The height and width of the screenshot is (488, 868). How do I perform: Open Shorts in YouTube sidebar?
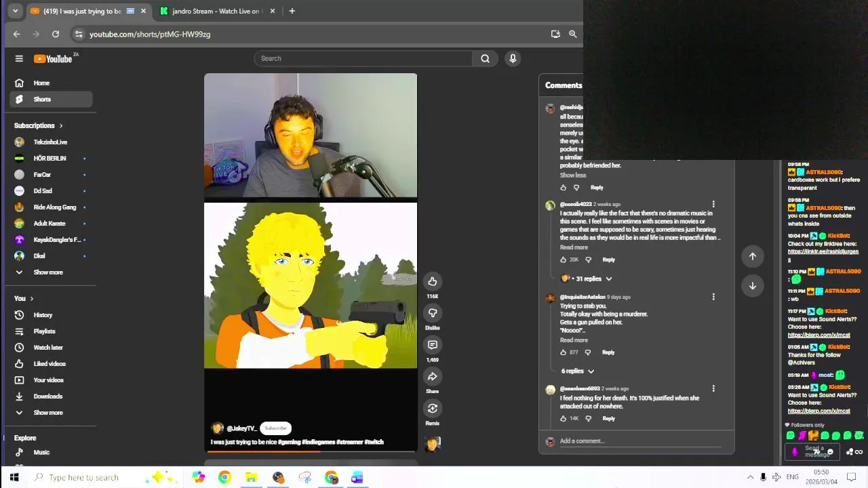51,100
